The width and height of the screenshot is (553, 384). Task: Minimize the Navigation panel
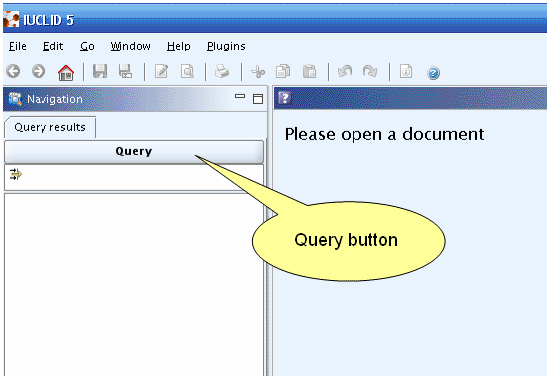coord(240,96)
